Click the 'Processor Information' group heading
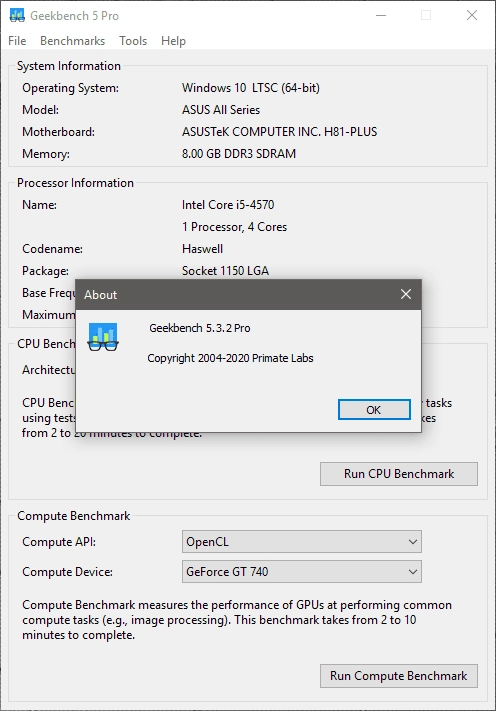The width and height of the screenshot is (496, 711). (75, 183)
